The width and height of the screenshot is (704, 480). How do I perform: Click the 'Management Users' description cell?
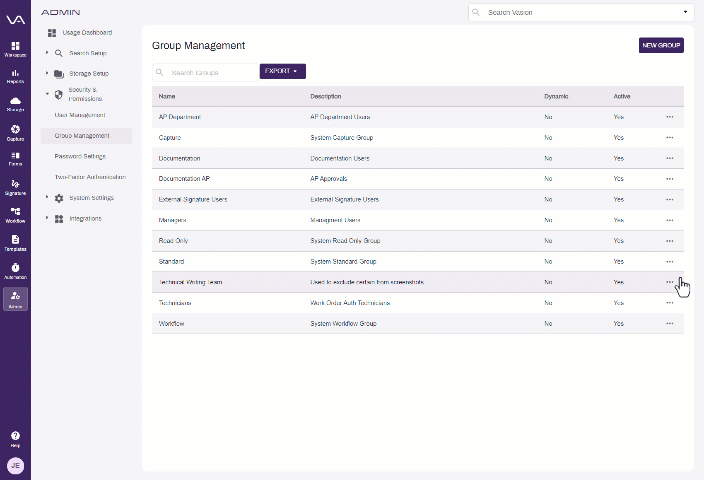pos(335,220)
